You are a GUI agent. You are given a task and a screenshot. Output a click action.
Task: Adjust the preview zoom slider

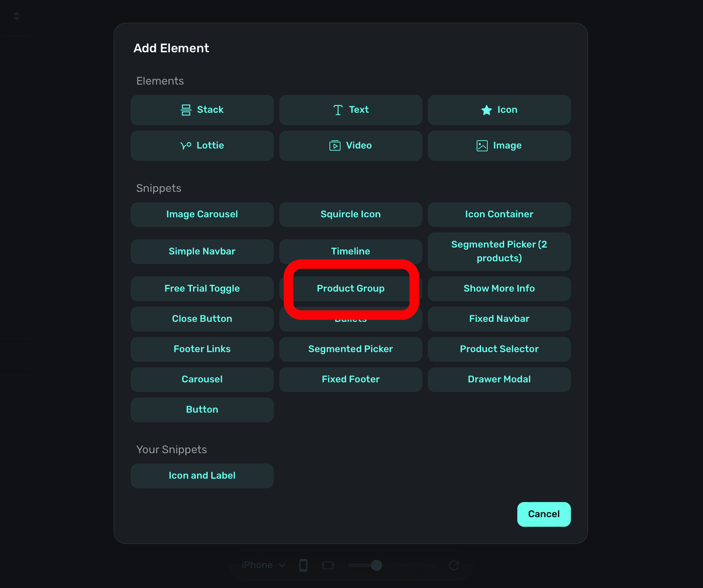pyautogui.click(x=377, y=565)
